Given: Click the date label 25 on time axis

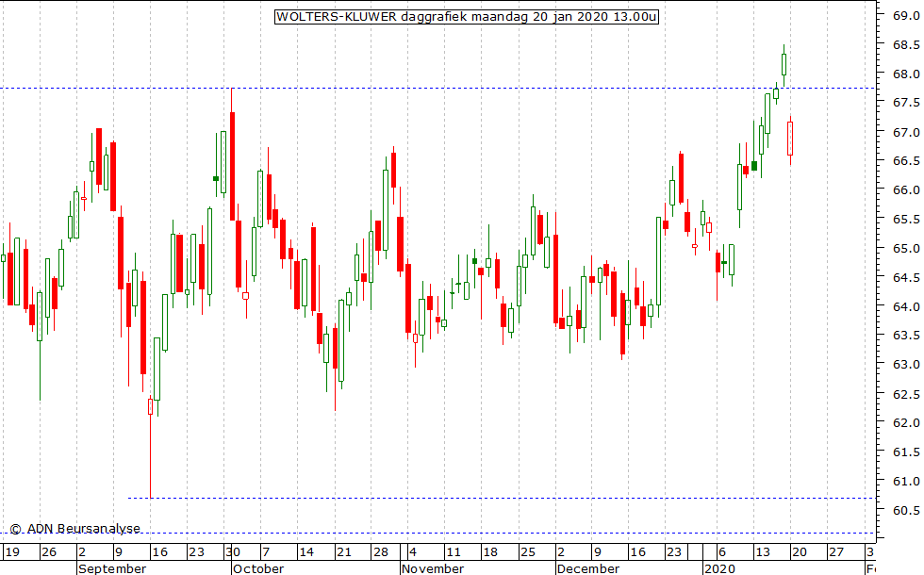Looking at the screenshot, I should 528,552.
